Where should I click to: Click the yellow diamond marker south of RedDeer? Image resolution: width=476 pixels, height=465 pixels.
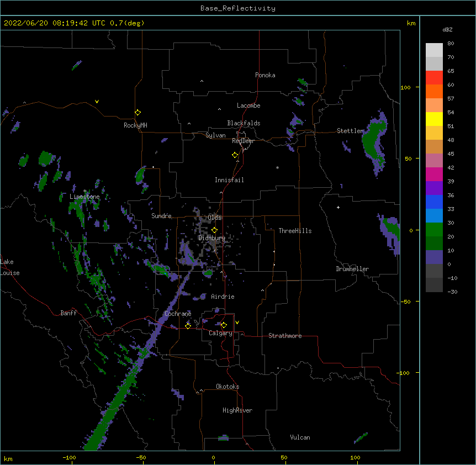[235, 155]
